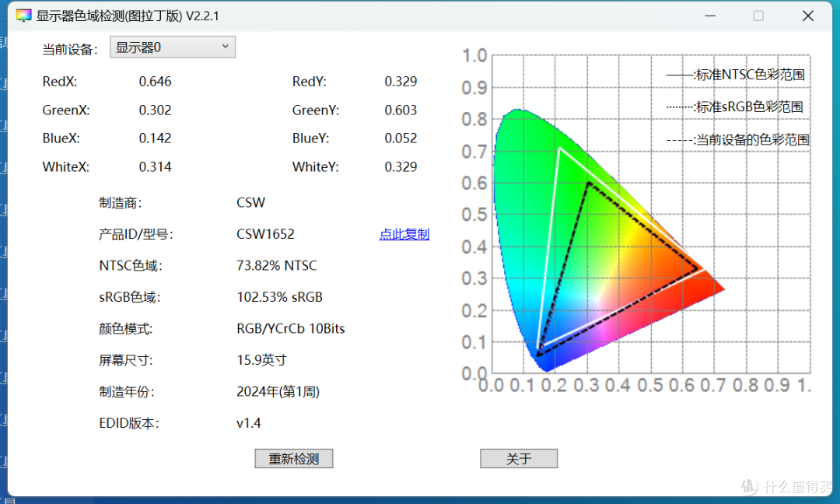Click the 点此复制 copy link
The image size is (840, 504).
click(404, 233)
